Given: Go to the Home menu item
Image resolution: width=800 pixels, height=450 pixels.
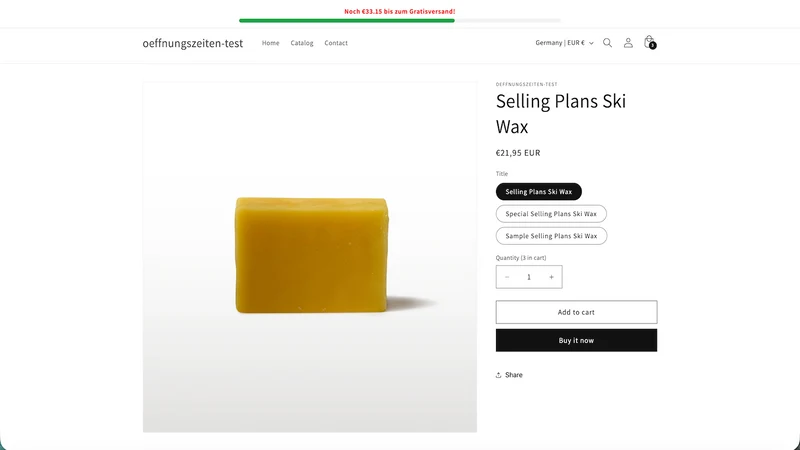Looking at the screenshot, I should coord(270,43).
